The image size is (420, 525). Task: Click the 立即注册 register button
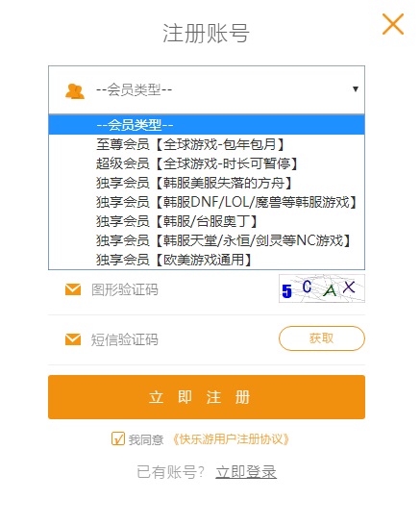click(x=207, y=397)
